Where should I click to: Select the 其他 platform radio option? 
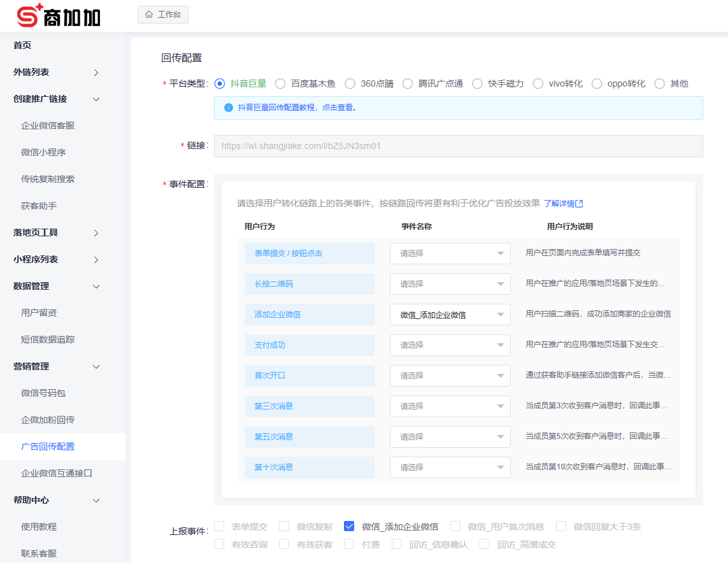pyautogui.click(x=660, y=83)
